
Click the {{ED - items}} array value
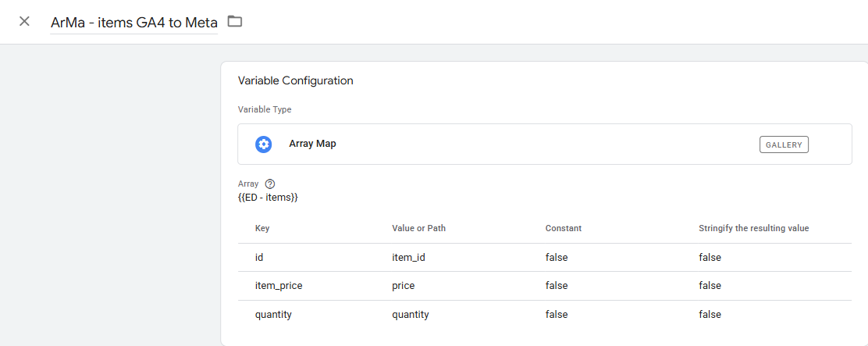[268, 198]
